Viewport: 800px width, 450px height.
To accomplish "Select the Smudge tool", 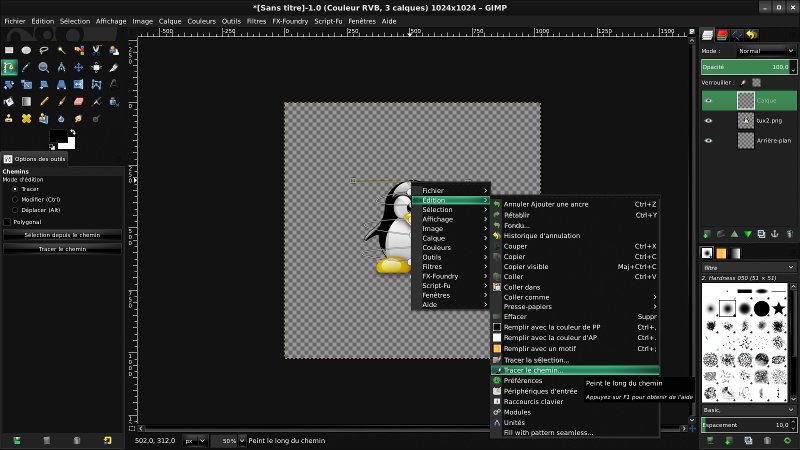I will pyautogui.click(x=79, y=118).
